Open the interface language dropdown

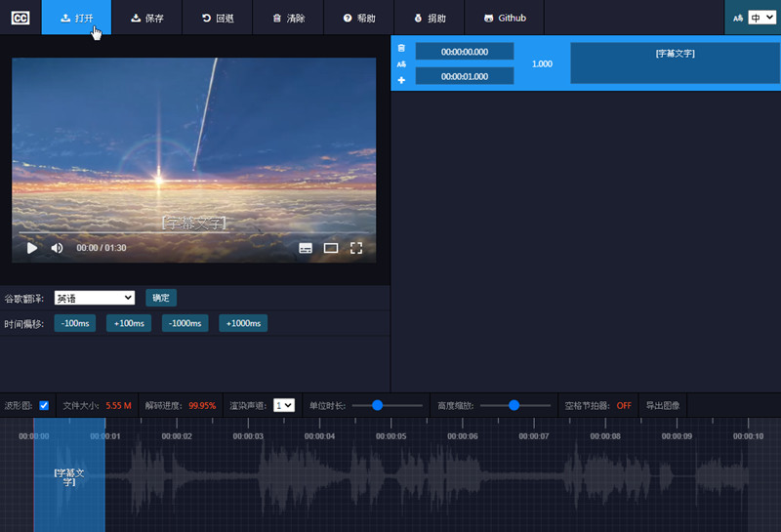762,18
